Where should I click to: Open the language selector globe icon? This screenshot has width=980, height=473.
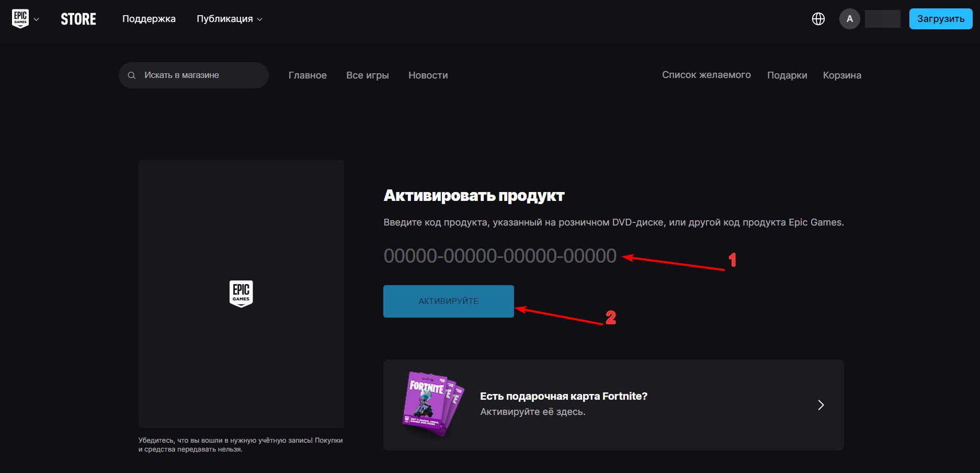(x=817, y=18)
